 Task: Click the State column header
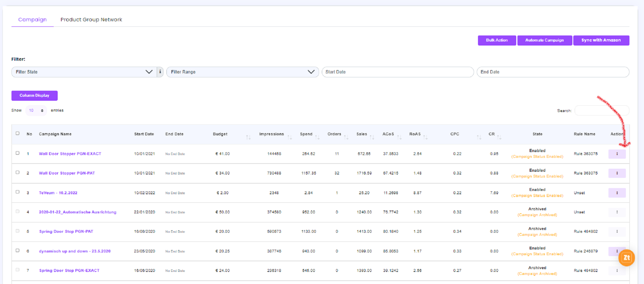[x=537, y=134]
